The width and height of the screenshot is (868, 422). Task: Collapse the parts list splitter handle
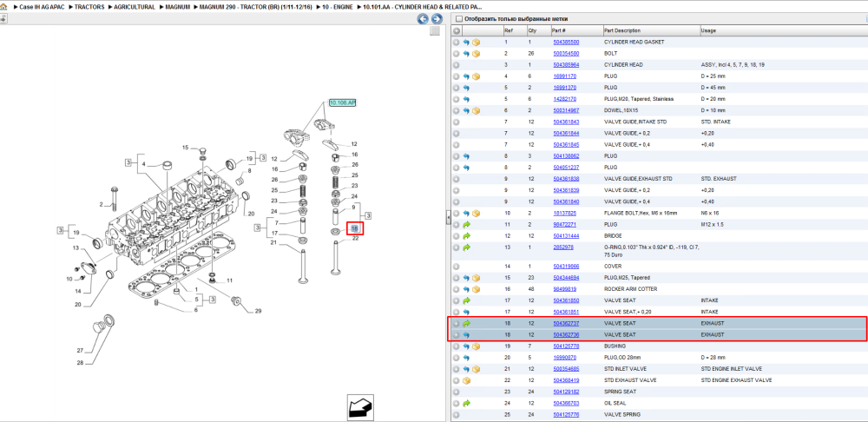[447, 220]
